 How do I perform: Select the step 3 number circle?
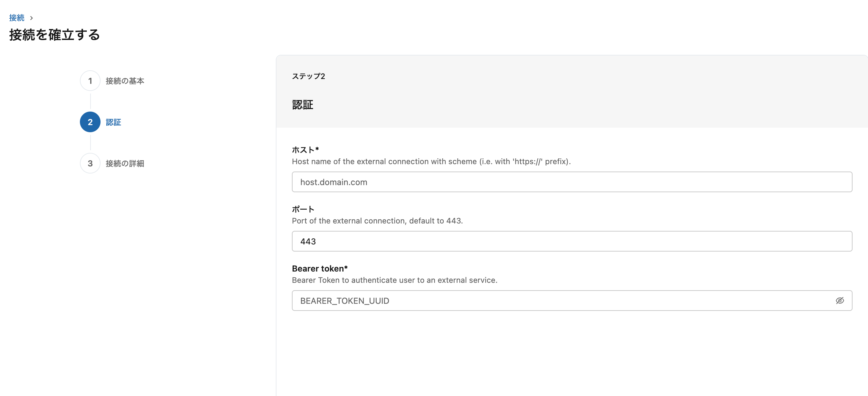(90, 163)
